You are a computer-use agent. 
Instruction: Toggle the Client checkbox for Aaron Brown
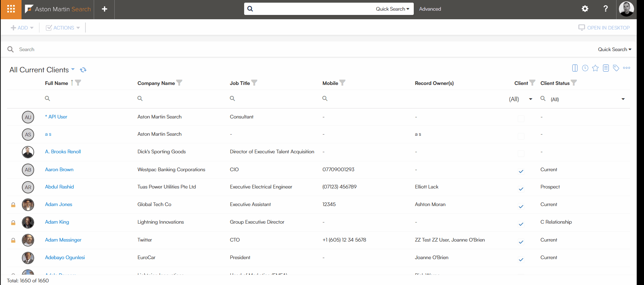click(x=521, y=171)
